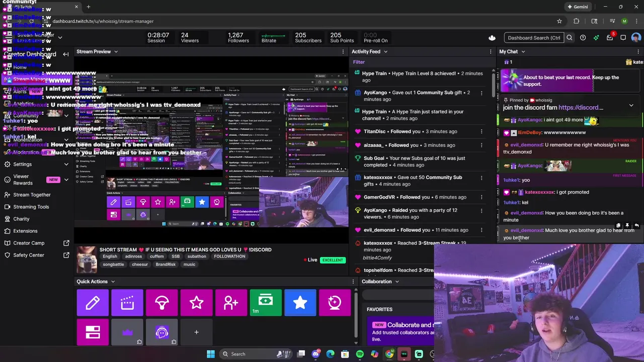This screenshot has height=362, width=644.
Task: Click the green 1m ad break tile
Action: coord(266,303)
